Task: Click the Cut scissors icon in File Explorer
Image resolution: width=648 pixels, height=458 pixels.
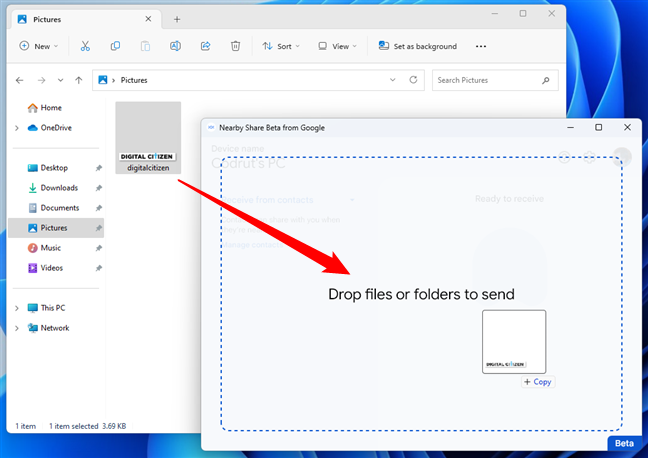Action: pyautogui.click(x=85, y=46)
